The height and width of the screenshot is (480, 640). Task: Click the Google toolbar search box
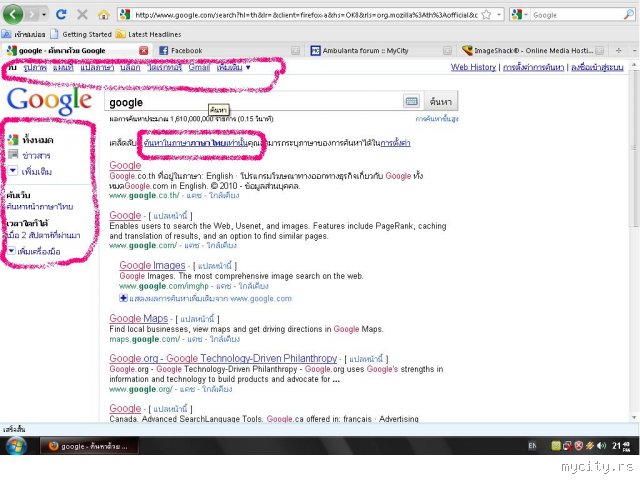[x=576, y=15]
